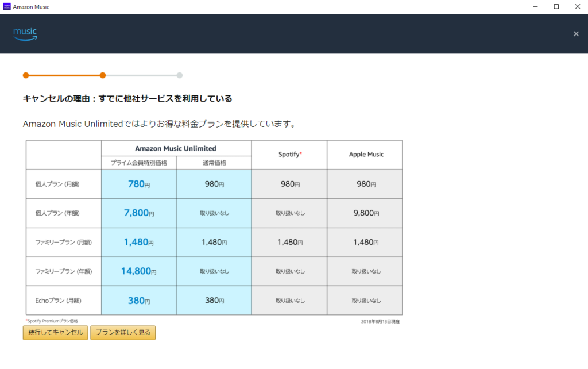Viewport: 588px width, 369px height.
Task: Click the Amazon Music logo in header
Action: 25,34
